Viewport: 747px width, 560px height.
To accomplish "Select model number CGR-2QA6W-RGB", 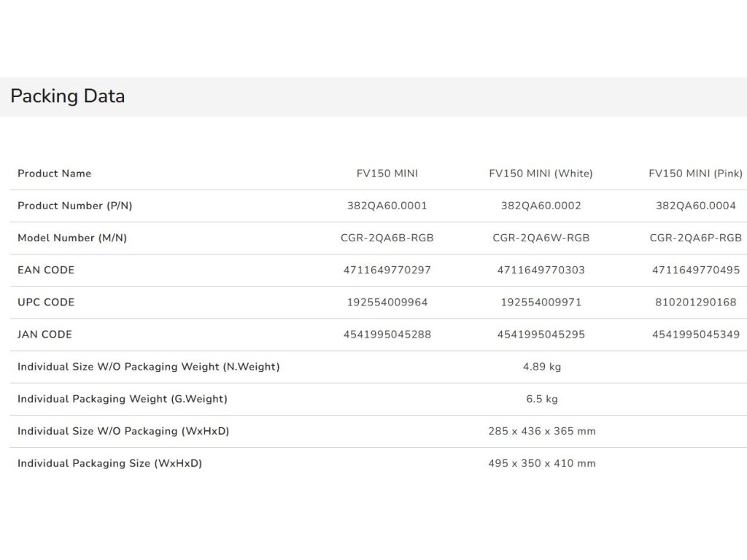I will (x=541, y=238).
